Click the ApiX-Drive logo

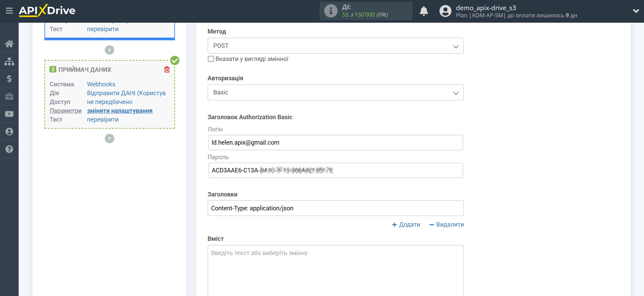[x=47, y=10]
